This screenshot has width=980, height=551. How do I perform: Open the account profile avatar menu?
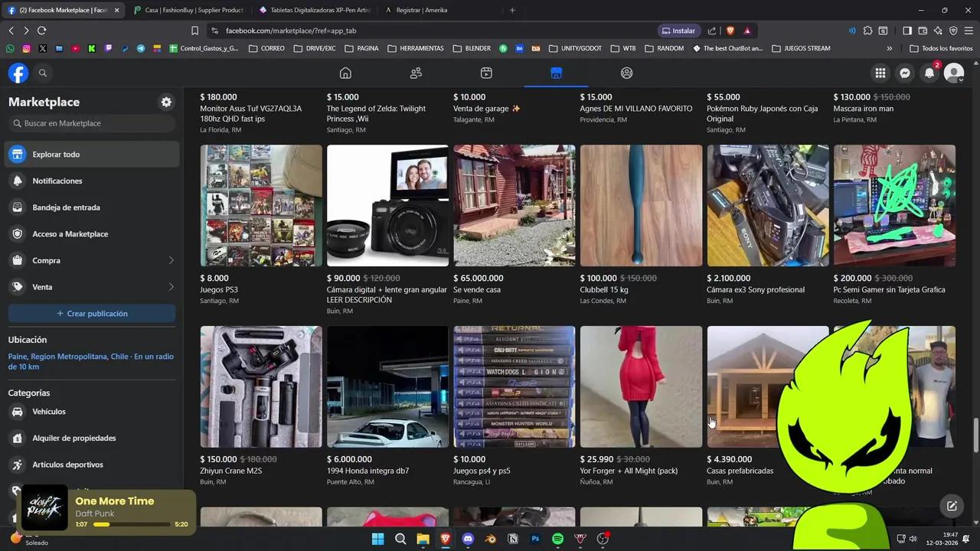click(954, 73)
